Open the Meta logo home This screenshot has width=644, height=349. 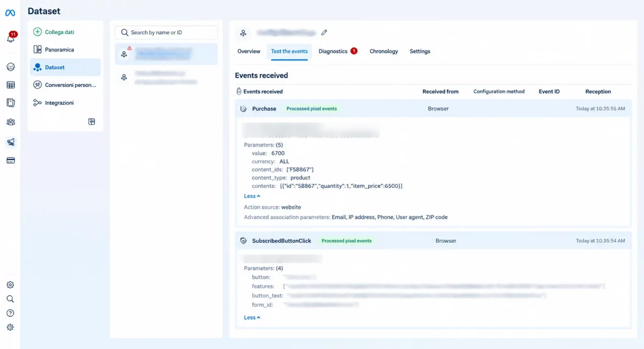pyautogui.click(x=10, y=13)
